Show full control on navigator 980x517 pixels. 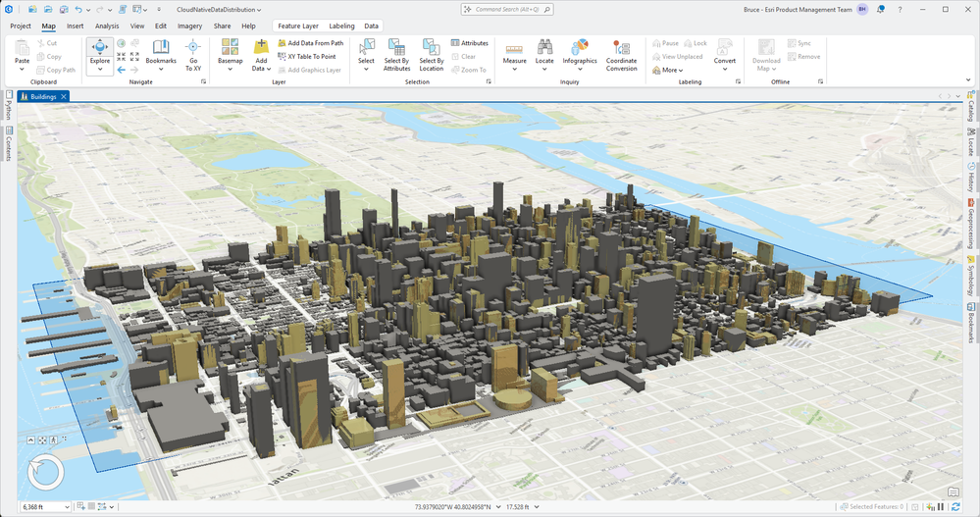[30, 440]
